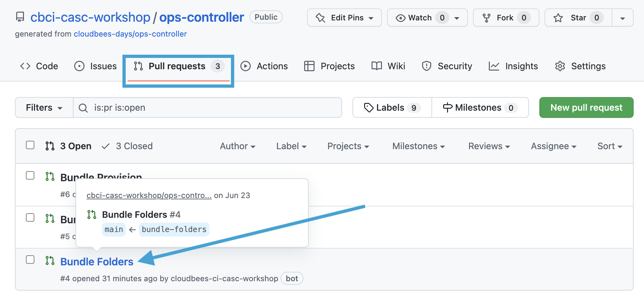Expand the Sort dropdown
Viewport: 644px width, 299px height.
[609, 146]
